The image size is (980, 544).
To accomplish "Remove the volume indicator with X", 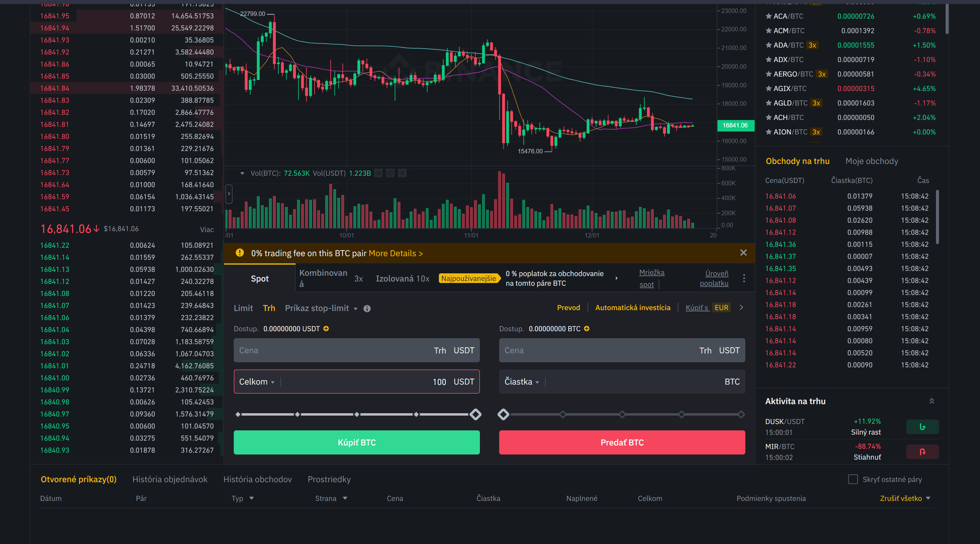I will pos(402,173).
